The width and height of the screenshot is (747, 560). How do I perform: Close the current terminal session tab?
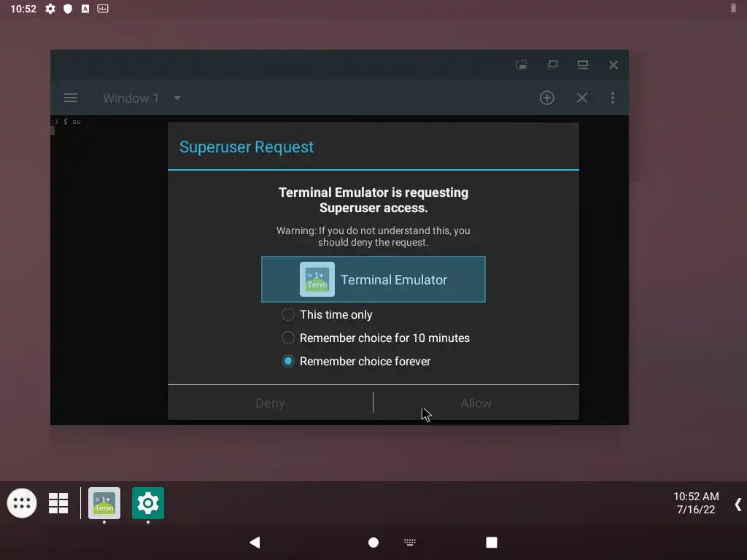581,98
